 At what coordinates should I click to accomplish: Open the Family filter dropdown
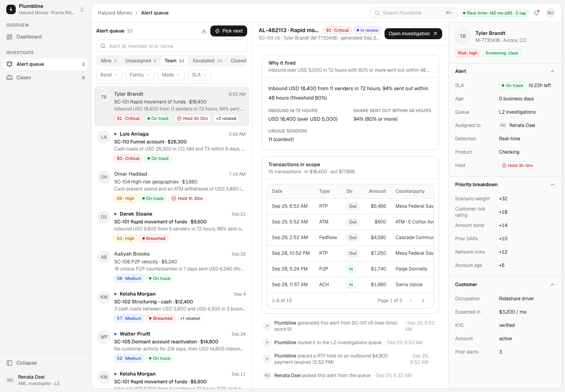tap(140, 75)
